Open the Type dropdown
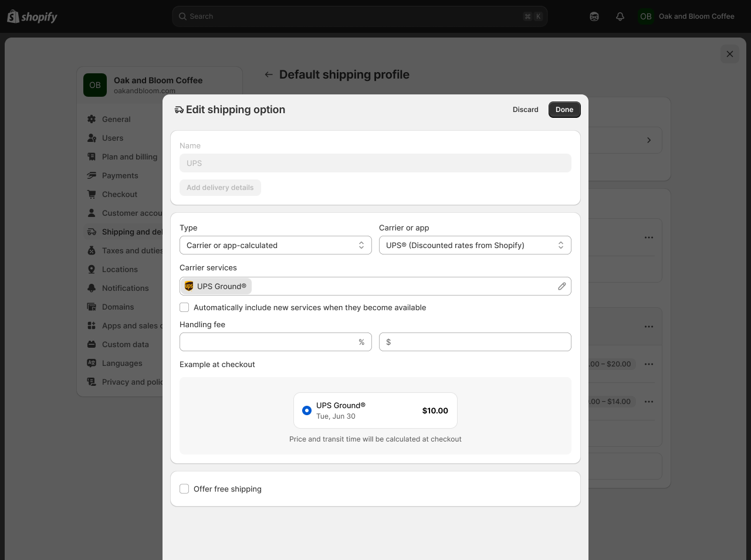Screen dimensions: 751x560 point(276,245)
